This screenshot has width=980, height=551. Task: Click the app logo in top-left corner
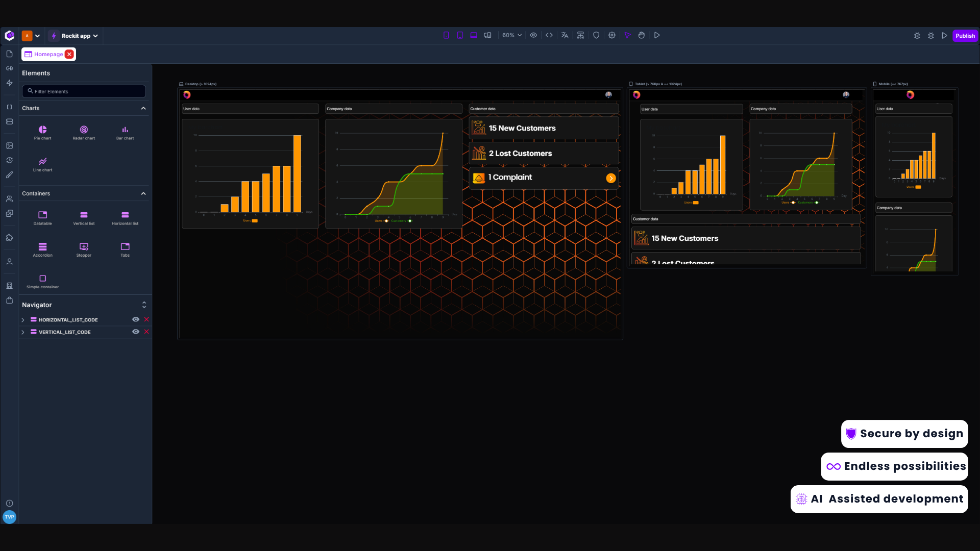click(x=9, y=35)
